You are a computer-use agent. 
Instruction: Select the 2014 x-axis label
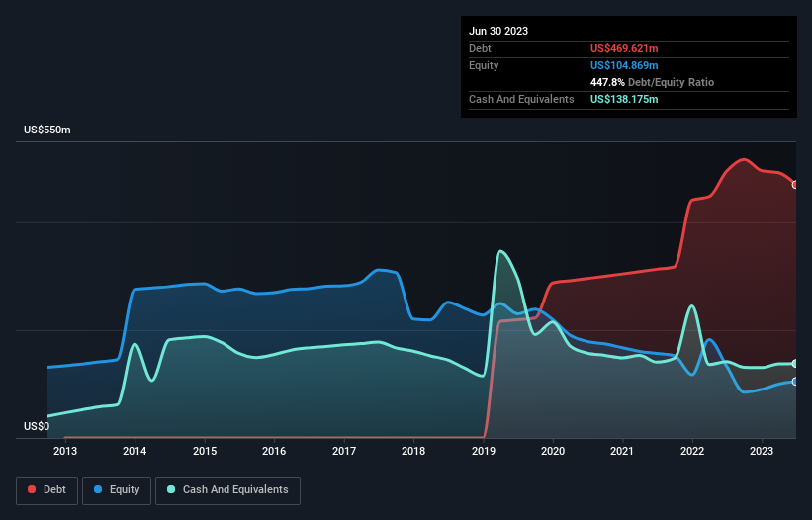pos(135,451)
